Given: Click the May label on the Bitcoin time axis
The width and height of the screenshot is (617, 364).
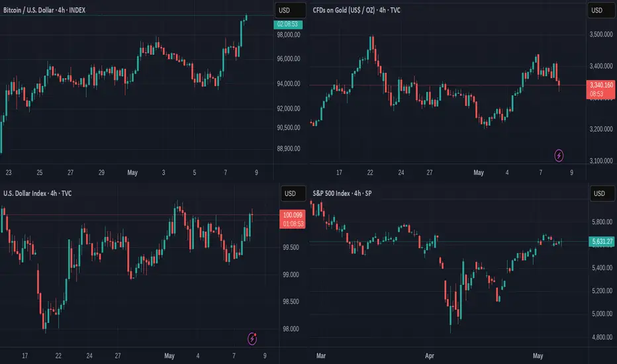Looking at the screenshot, I should point(133,173).
